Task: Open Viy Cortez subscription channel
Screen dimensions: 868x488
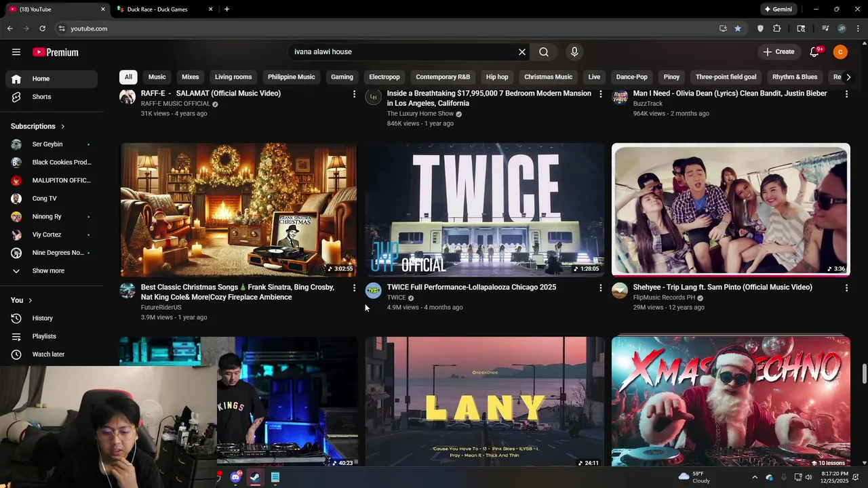Action: coord(52,235)
